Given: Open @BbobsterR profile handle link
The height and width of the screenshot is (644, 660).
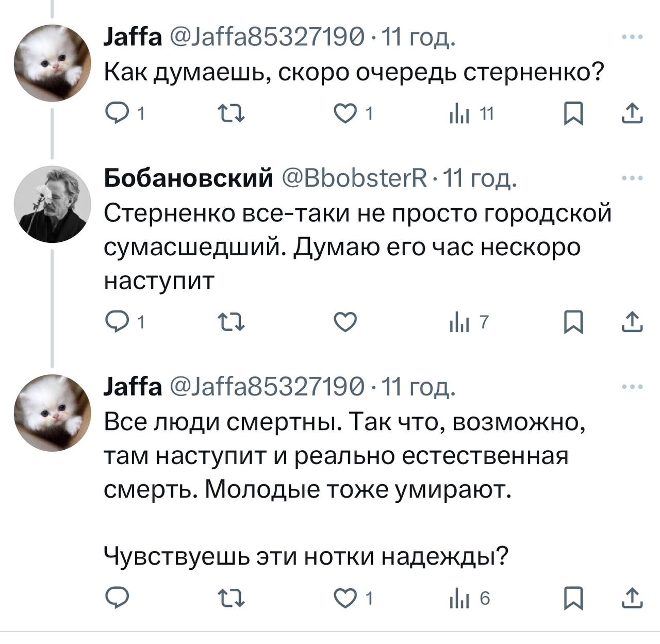Looking at the screenshot, I should tap(355, 178).
